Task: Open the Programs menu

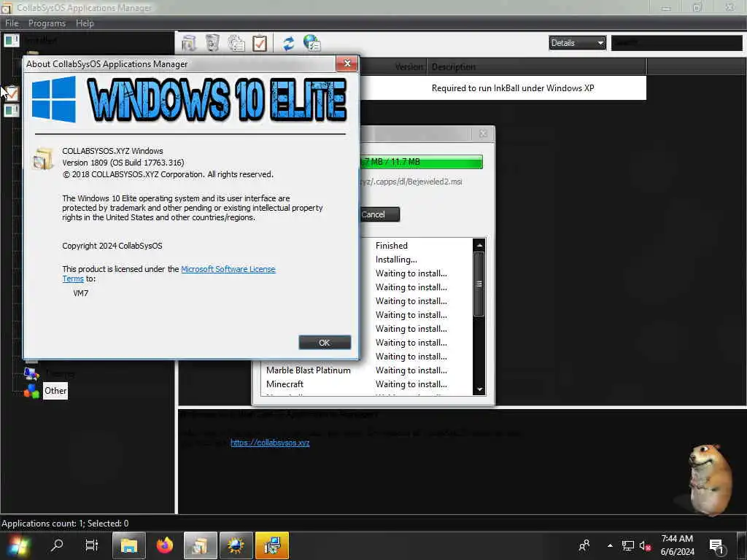Action: pos(47,23)
